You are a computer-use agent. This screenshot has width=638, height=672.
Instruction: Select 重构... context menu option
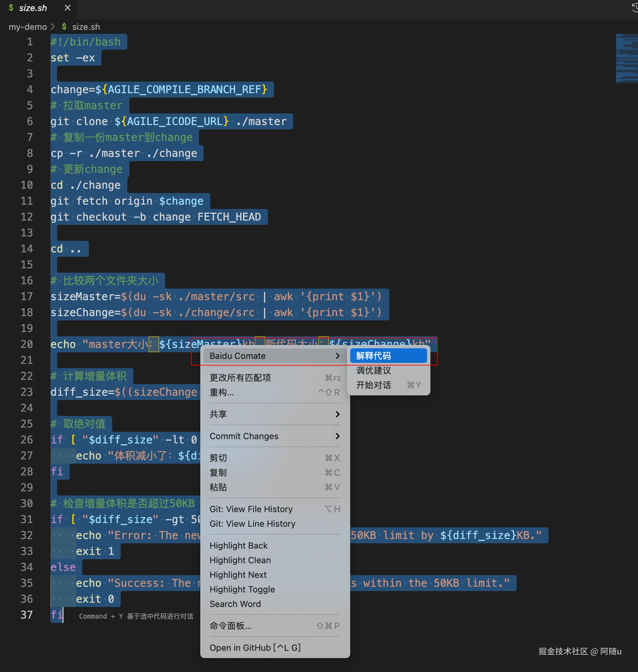(222, 392)
